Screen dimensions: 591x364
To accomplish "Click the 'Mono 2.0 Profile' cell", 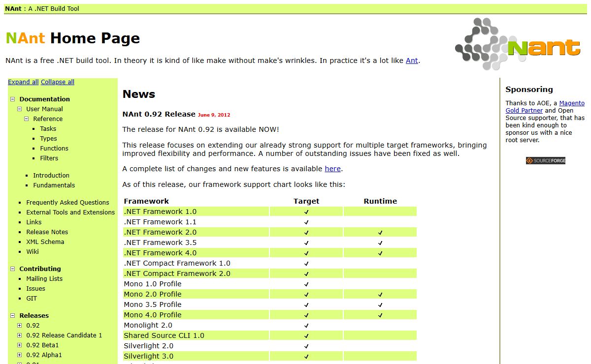I will [x=196, y=294].
